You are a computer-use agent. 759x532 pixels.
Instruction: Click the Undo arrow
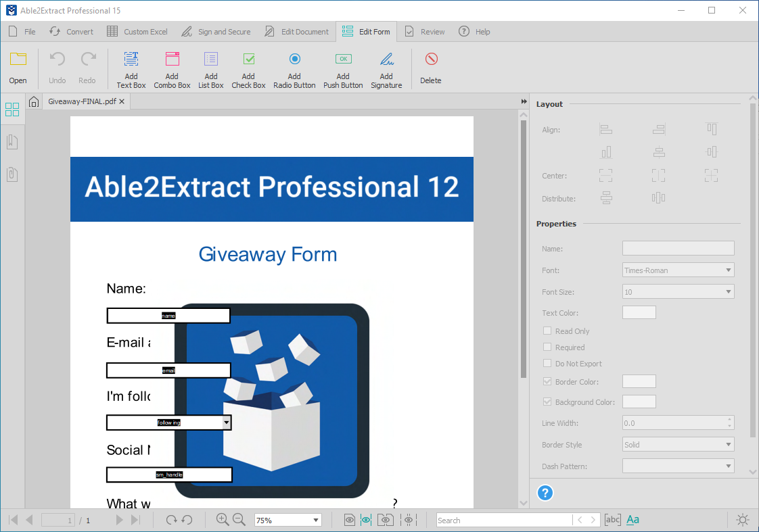point(57,59)
